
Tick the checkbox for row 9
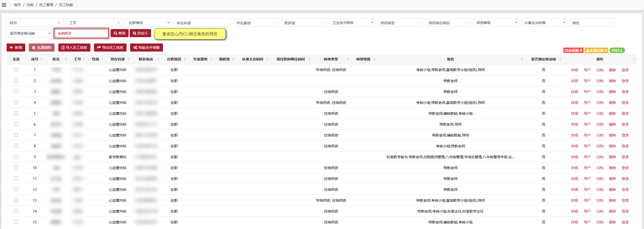tap(16, 157)
